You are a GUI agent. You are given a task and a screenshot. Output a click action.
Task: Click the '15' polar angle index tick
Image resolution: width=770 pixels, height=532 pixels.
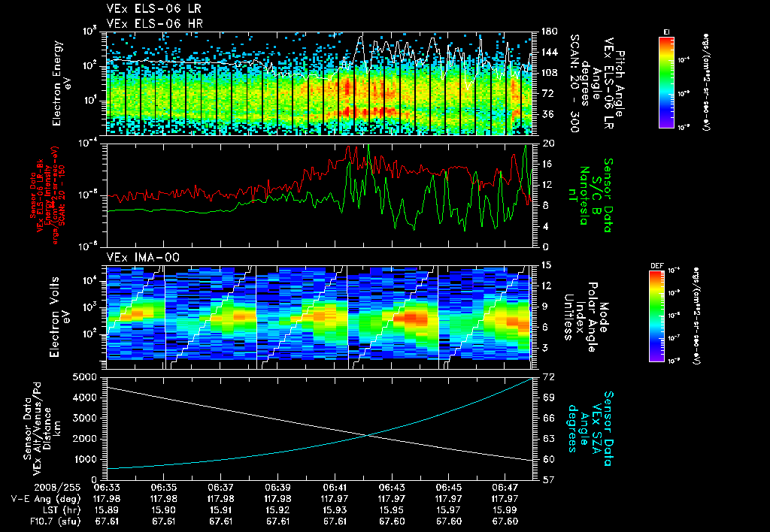point(547,265)
